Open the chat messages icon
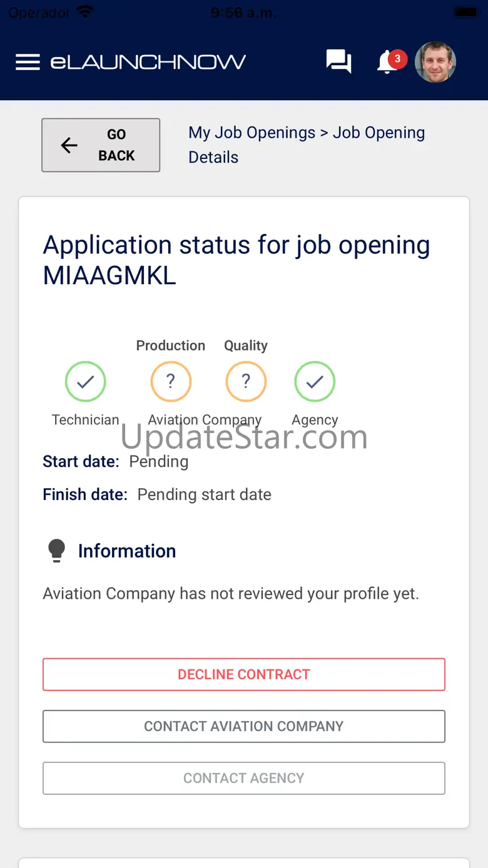The image size is (488, 868). pos(338,61)
